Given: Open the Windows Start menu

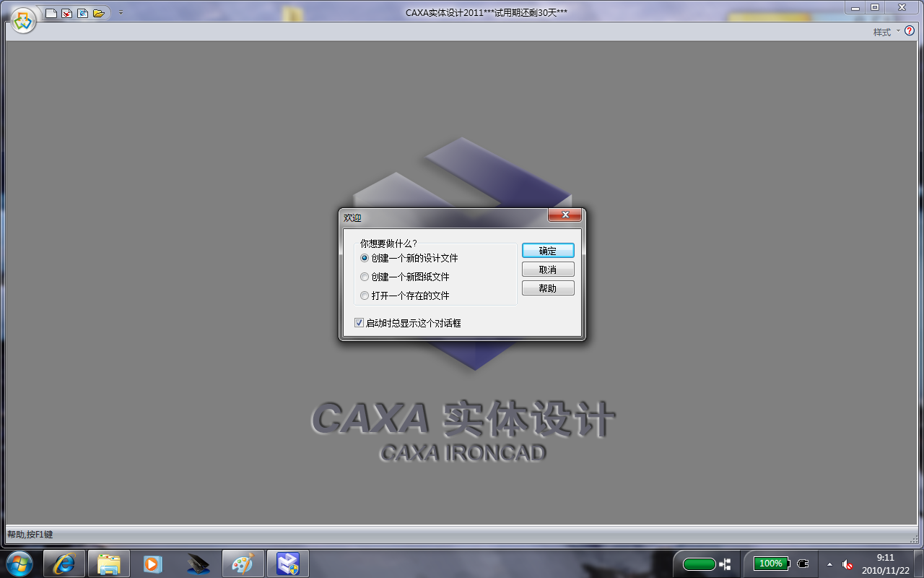Looking at the screenshot, I should tap(19, 564).
